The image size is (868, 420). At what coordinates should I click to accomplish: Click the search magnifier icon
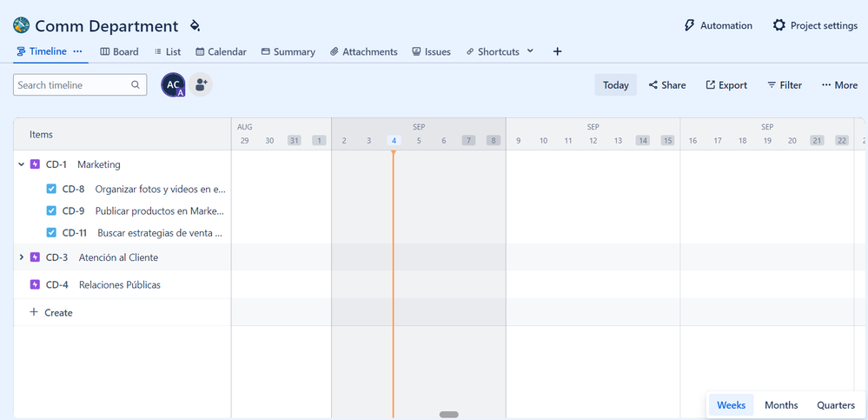[135, 84]
